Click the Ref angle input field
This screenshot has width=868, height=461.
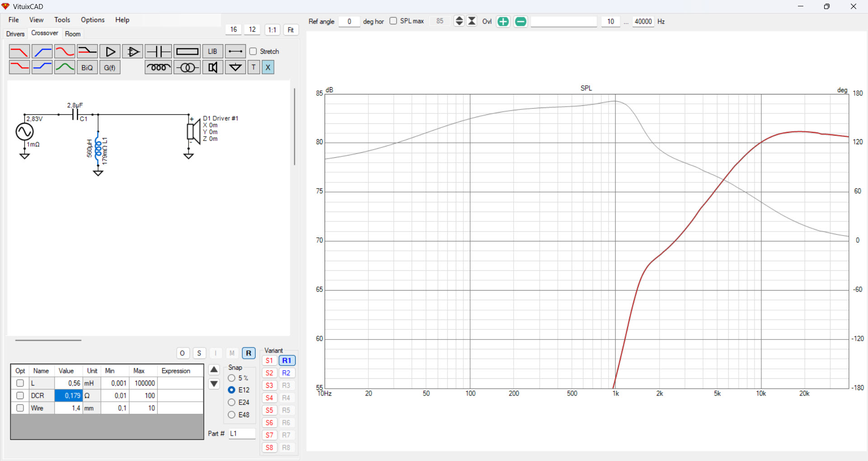tap(349, 22)
